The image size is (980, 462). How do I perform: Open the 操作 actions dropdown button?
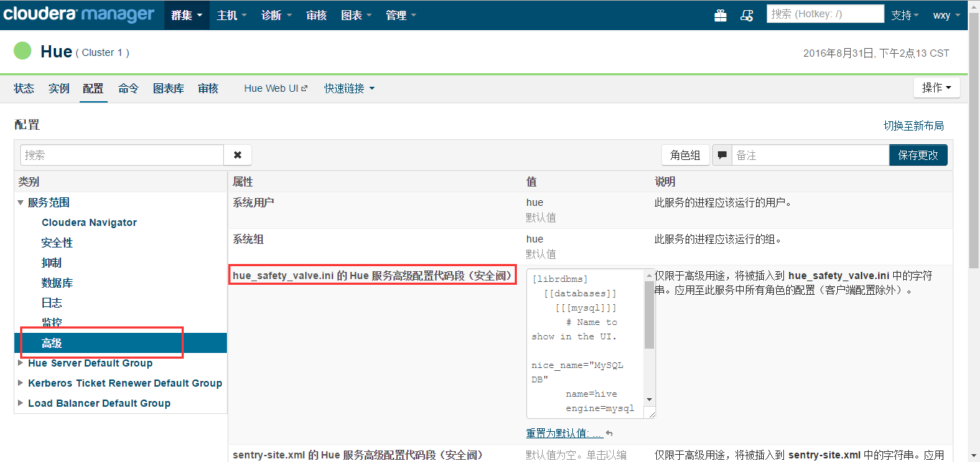click(937, 88)
